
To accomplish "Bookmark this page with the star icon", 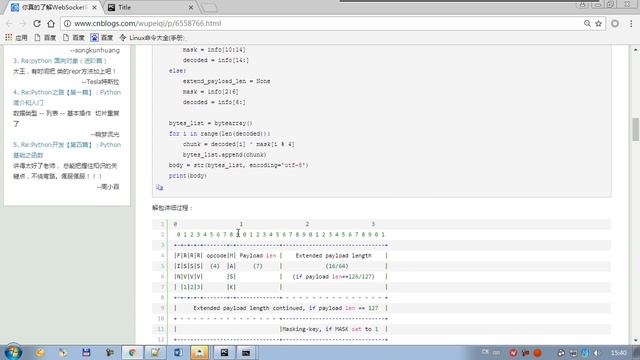I will pos(598,24).
